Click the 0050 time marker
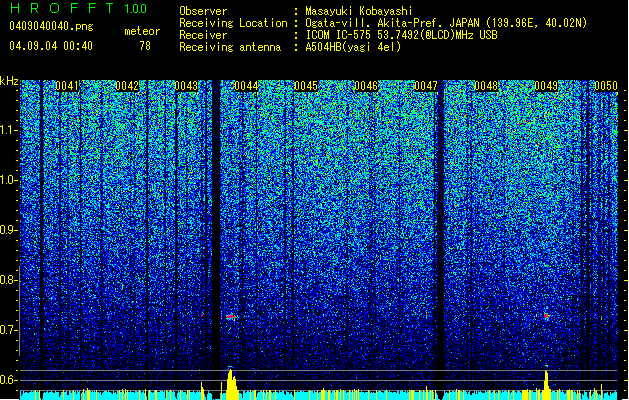The image size is (629, 400). click(606, 86)
